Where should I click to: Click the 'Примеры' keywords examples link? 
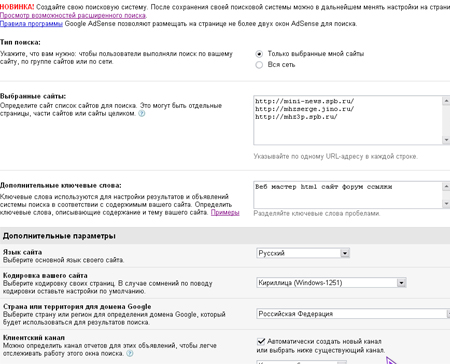click(225, 212)
